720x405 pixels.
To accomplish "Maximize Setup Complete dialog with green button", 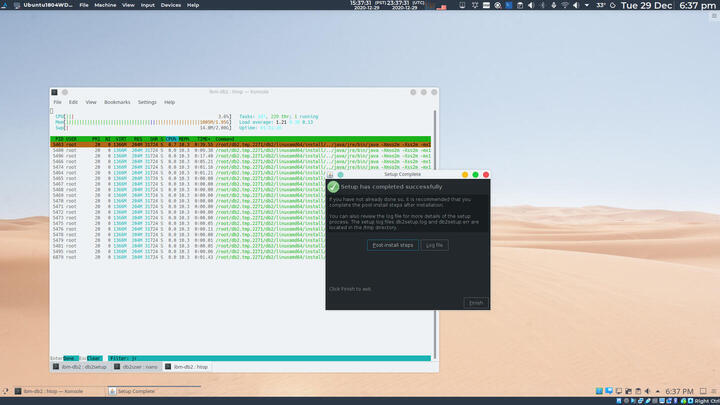I will click(x=475, y=175).
